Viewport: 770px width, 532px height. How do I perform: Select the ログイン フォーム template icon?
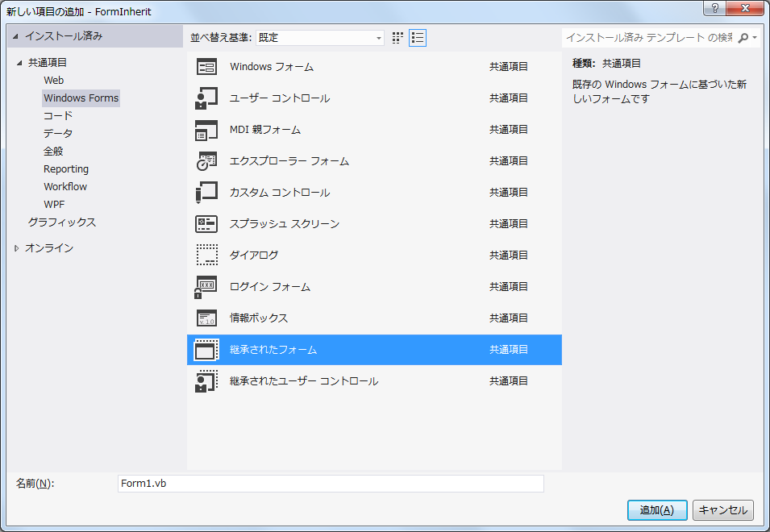pos(206,287)
